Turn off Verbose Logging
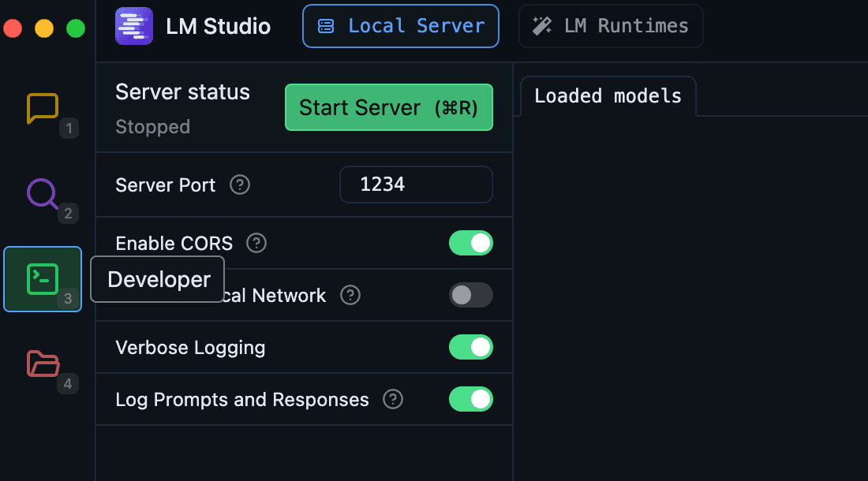 [470, 347]
